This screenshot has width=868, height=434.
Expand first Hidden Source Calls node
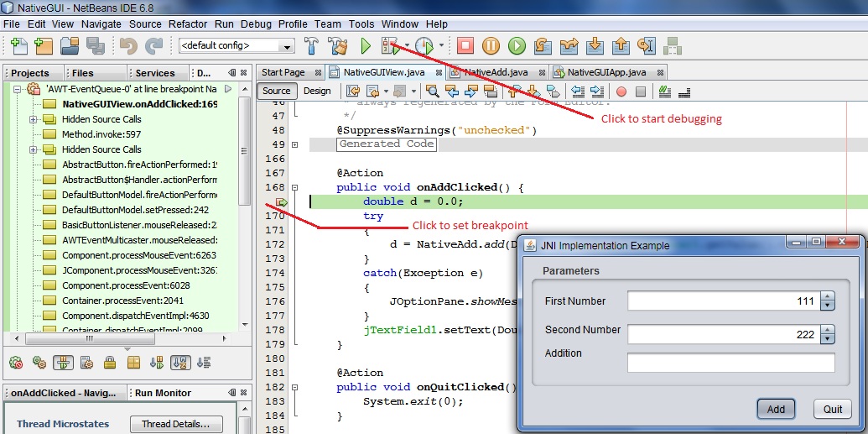[x=34, y=119]
